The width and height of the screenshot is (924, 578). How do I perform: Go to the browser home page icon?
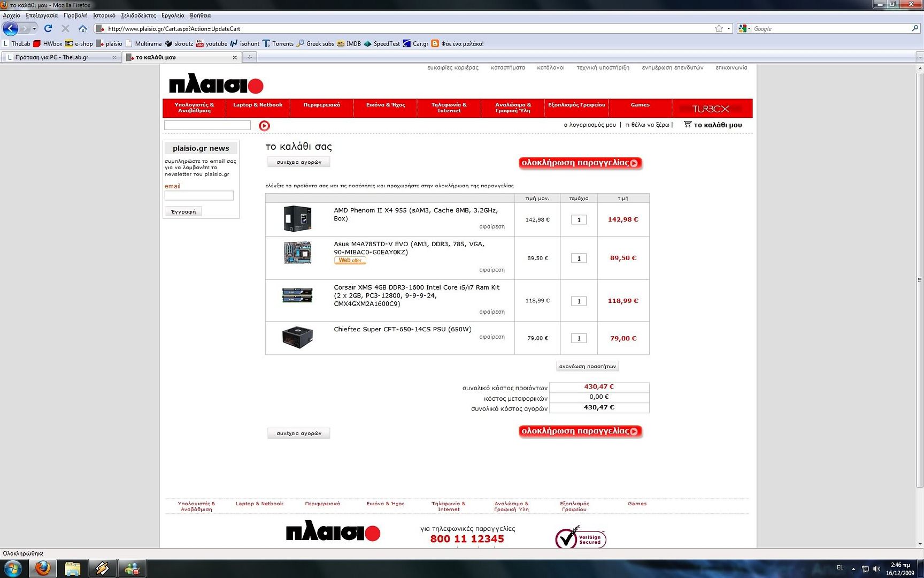(82, 28)
